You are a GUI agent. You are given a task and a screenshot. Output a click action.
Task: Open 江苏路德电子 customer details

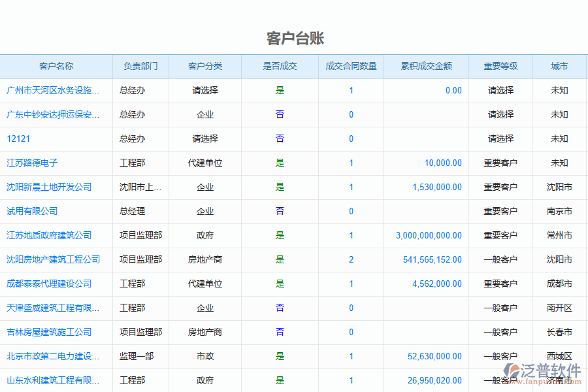32,163
